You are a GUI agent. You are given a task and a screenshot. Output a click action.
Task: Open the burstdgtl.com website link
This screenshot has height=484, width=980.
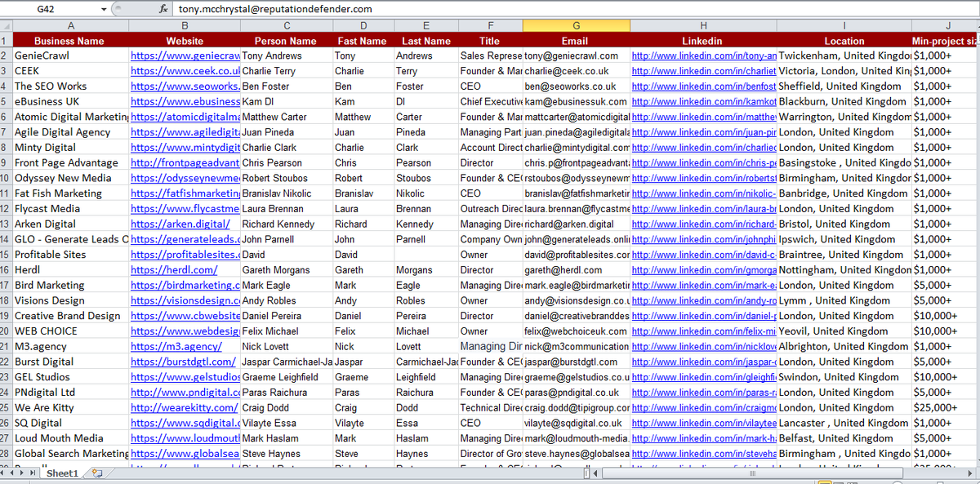tap(183, 362)
